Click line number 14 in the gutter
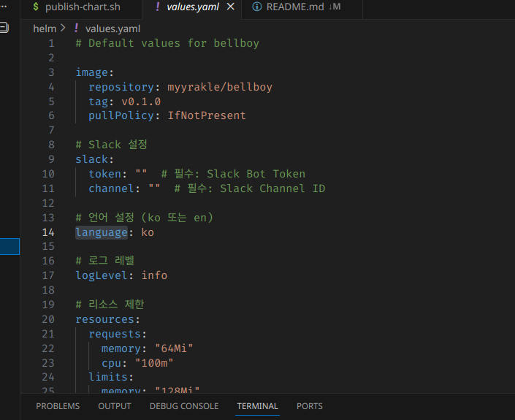Screen dimensions: 515x420 coord(48,232)
